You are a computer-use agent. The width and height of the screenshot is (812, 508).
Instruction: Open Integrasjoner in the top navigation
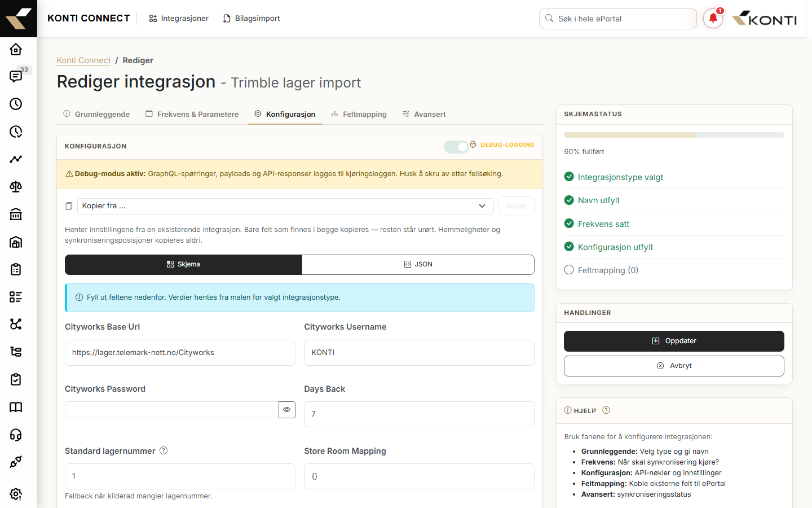point(179,19)
